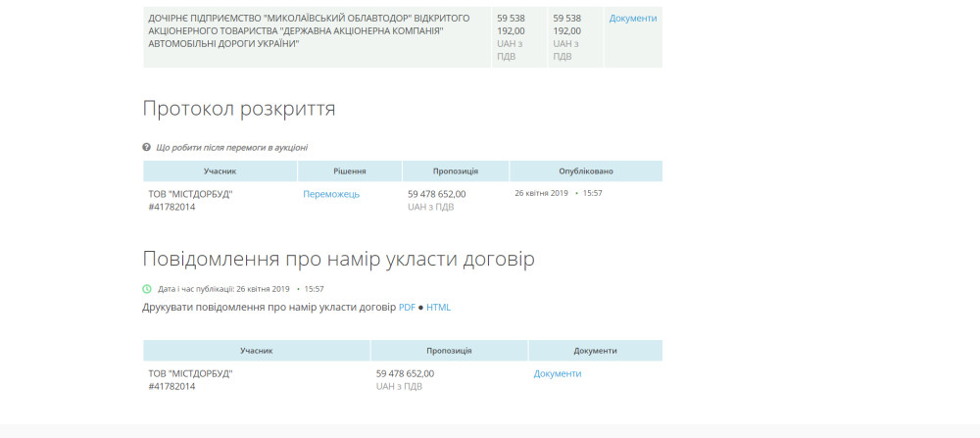Click Документи column header in notice table

point(595,350)
